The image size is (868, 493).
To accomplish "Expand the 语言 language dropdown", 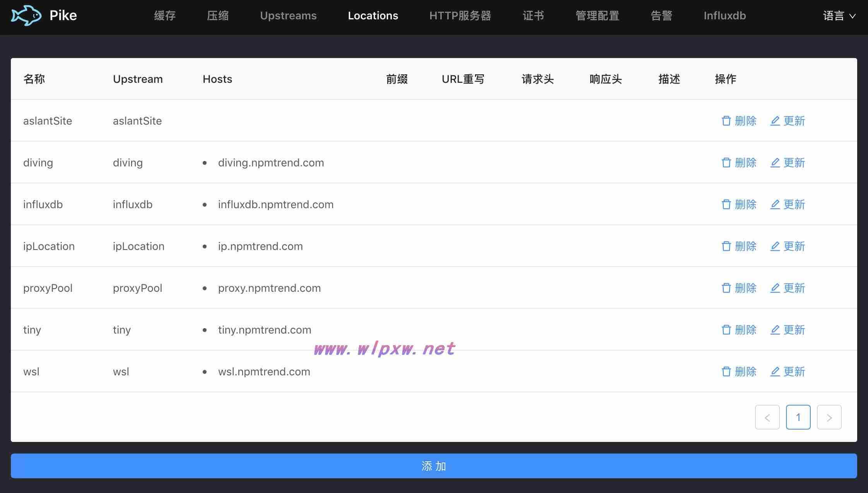I will 839,15.
